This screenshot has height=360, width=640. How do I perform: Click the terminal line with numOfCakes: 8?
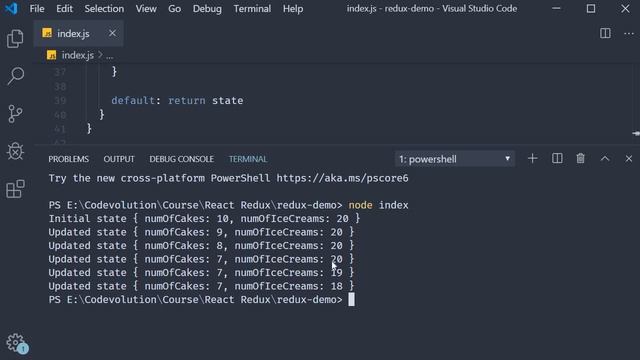[x=201, y=246]
